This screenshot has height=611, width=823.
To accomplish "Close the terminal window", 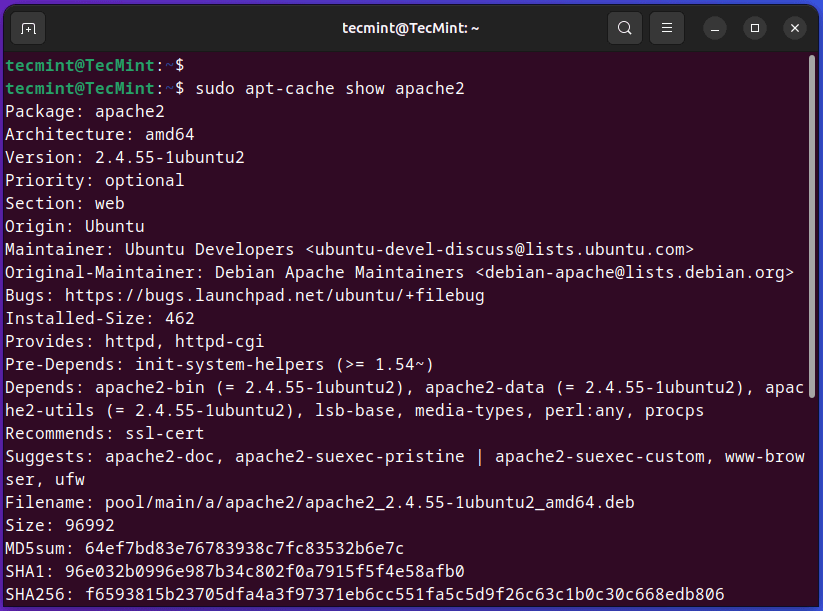I will click(794, 28).
